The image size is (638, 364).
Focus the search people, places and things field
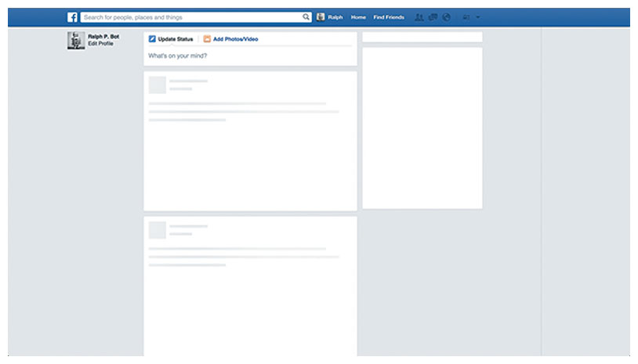coord(191,17)
